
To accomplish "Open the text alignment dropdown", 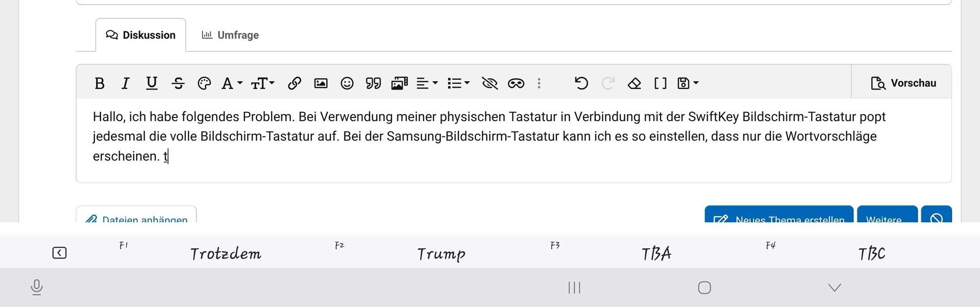I will pyautogui.click(x=427, y=83).
